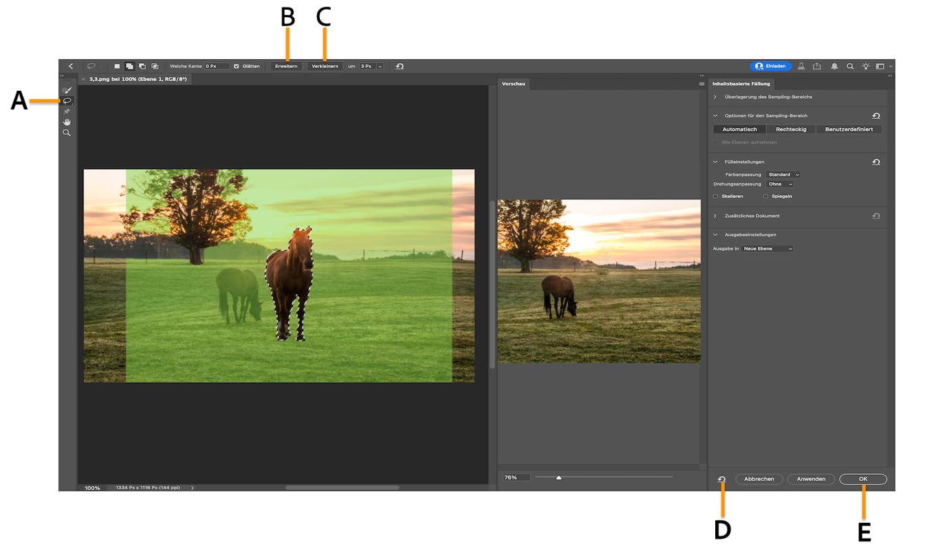This screenshot has height=560, width=949.
Task: Click the Erweitern button
Action: tap(286, 66)
